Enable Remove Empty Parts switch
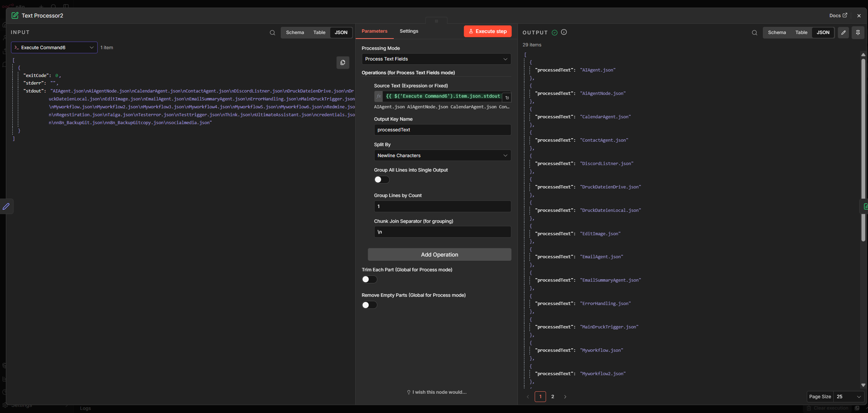This screenshot has height=413, width=868. (369, 305)
